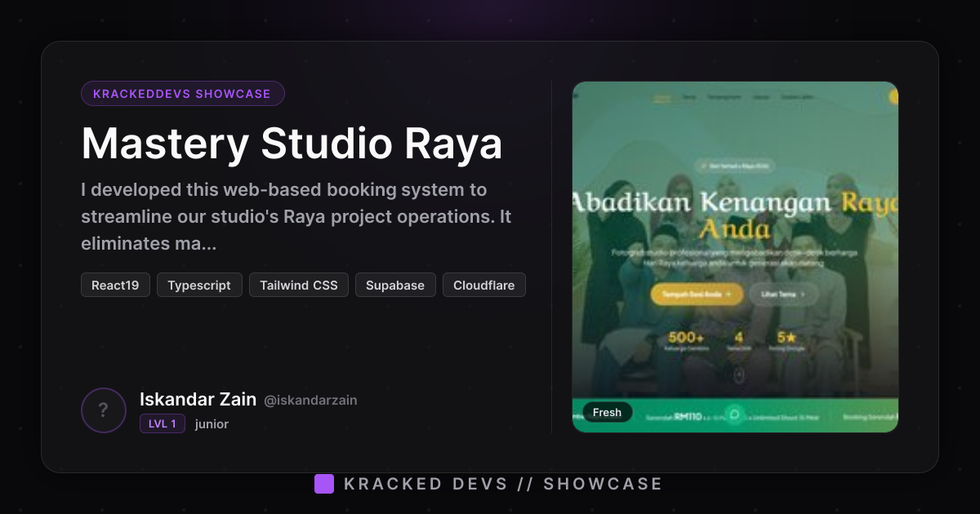The image size is (980, 514).
Task: Click the LVL 1 badge
Action: 163,423
